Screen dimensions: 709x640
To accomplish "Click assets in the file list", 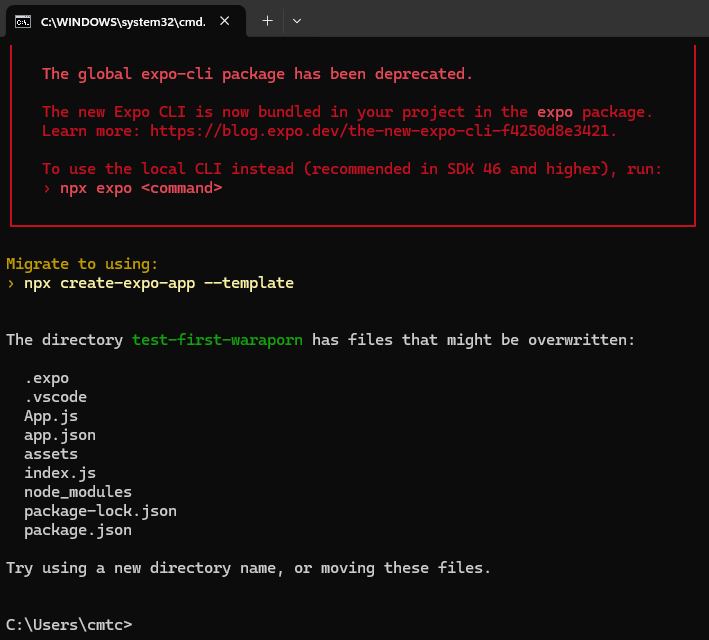I will (x=51, y=454).
